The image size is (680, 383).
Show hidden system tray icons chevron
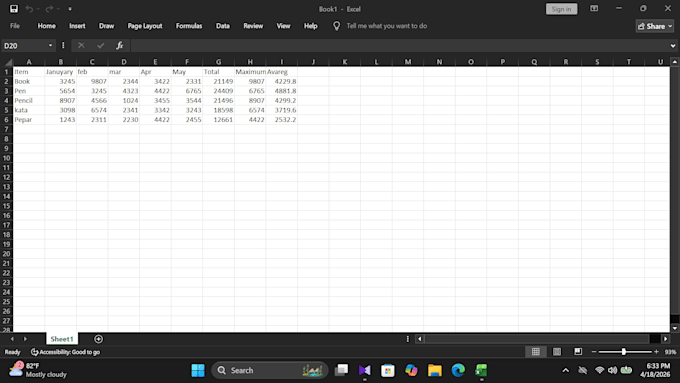pyautogui.click(x=566, y=370)
